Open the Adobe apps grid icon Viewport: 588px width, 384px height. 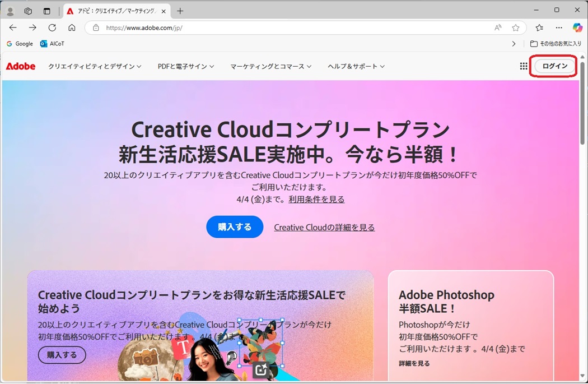(x=524, y=66)
